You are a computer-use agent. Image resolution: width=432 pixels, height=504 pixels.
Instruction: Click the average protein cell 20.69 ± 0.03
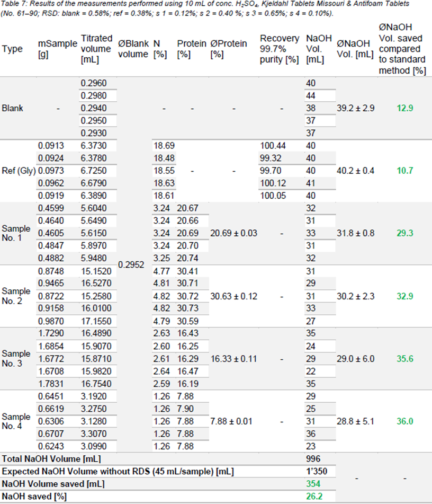tap(233, 234)
